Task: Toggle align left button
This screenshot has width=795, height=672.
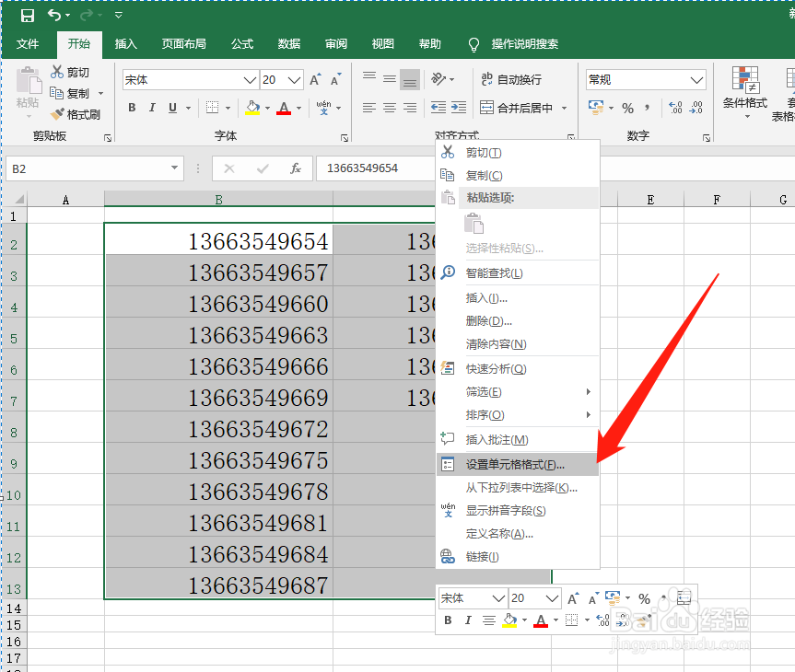Action: 369,108
